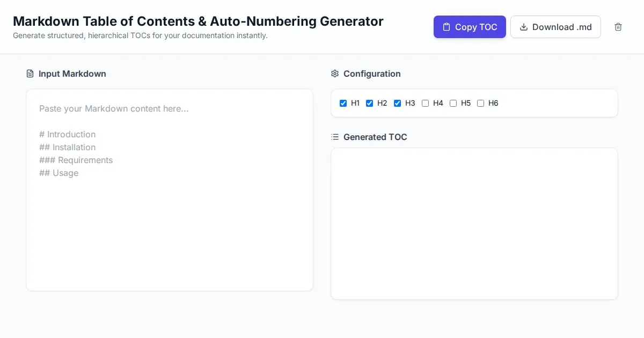Viewport: 644px width, 338px height.
Task: Click the trash icon to clear content
Action: pos(618,27)
